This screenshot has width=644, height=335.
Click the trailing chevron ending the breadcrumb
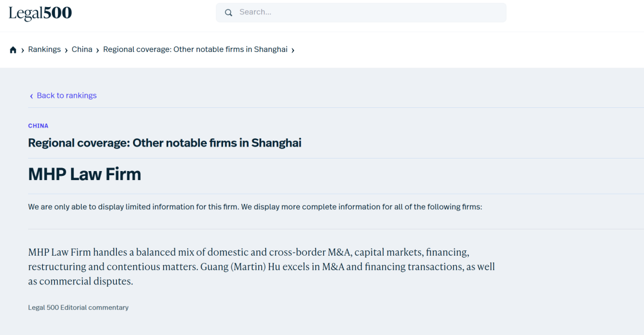(x=293, y=50)
